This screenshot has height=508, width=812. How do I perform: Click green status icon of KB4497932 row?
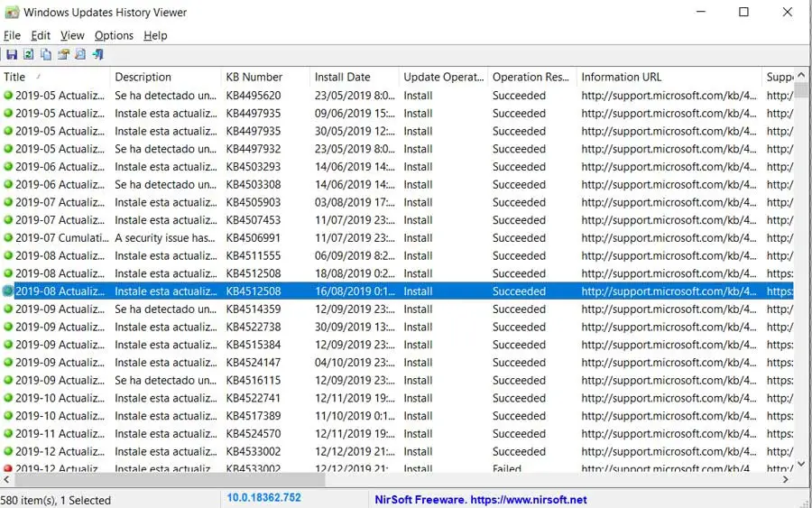[x=8, y=149]
